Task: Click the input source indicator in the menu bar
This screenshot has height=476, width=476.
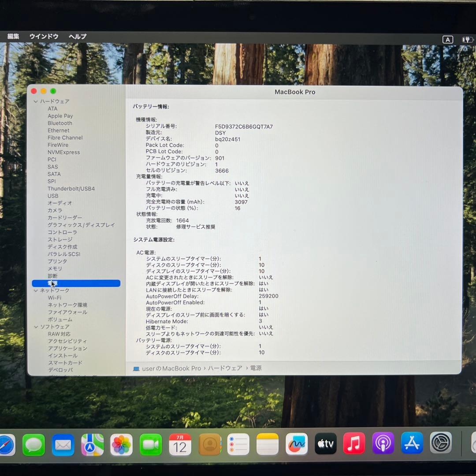Action: coord(447,39)
